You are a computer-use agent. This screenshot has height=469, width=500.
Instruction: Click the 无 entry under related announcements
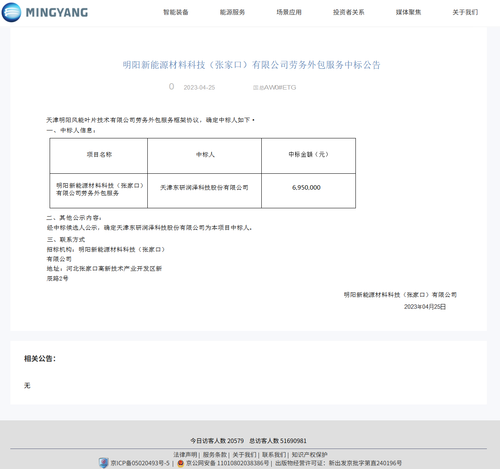coord(27,386)
